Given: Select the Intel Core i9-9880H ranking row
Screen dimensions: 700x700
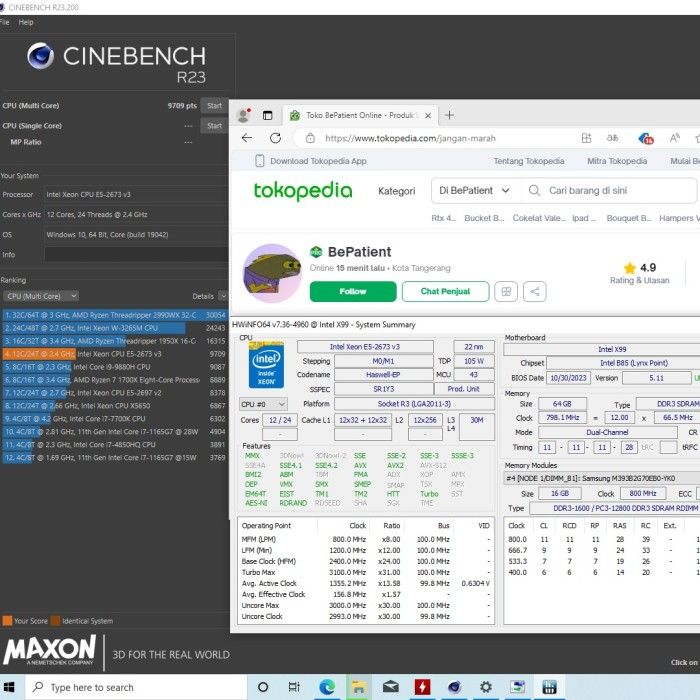Looking at the screenshot, I should [115, 367].
